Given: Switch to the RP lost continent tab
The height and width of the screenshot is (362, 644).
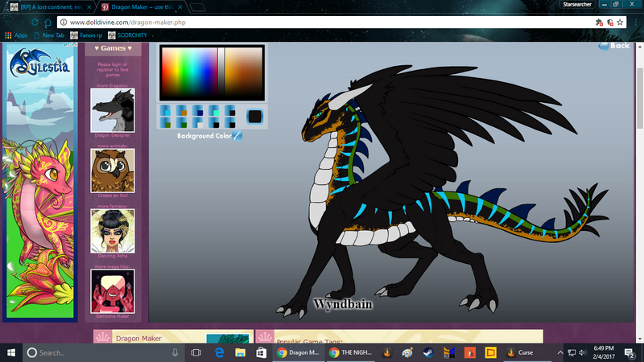Looking at the screenshot, I should pos(48,6).
